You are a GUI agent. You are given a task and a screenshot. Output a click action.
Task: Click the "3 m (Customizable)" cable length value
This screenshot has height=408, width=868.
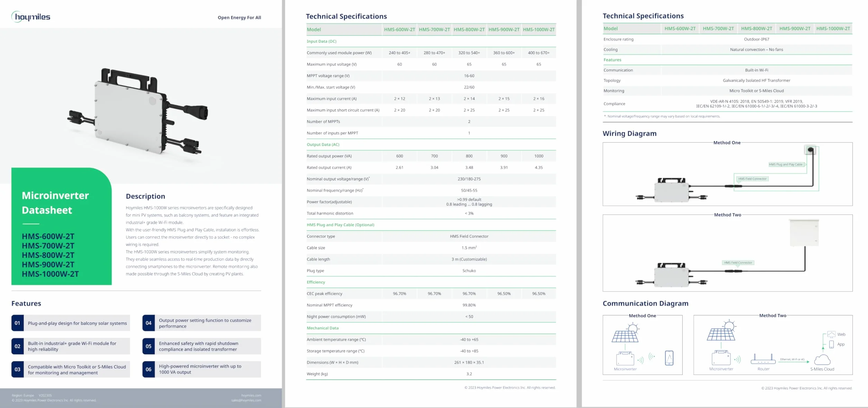(x=469, y=259)
